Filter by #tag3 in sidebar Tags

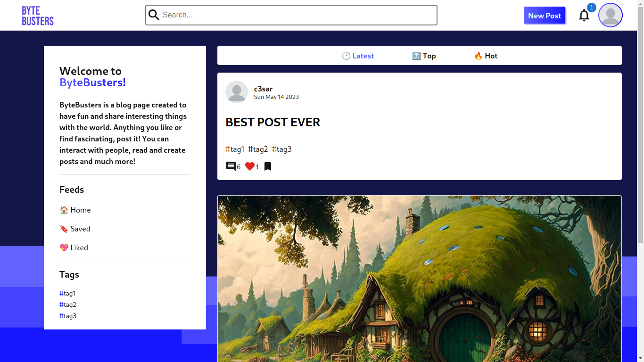(x=68, y=316)
